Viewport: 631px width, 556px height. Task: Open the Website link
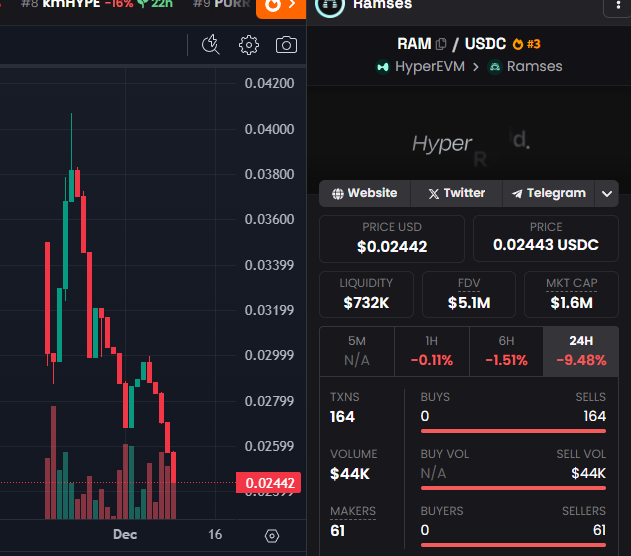click(x=365, y=193)
